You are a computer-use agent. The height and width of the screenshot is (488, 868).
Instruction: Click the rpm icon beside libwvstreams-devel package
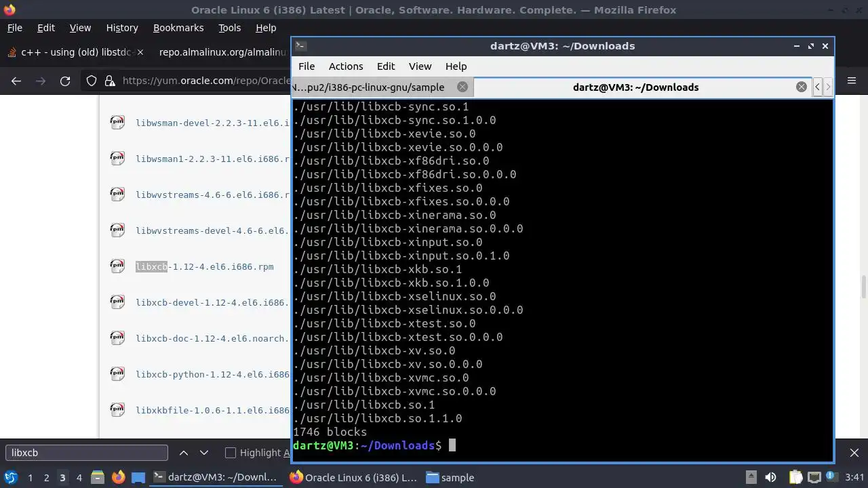click(x=117, y=230)
